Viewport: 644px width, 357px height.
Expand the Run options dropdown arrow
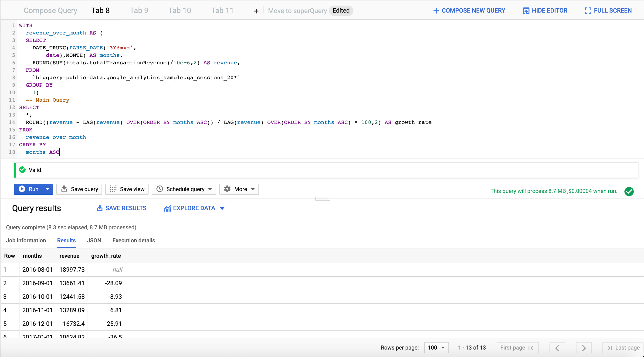[47, 189]
